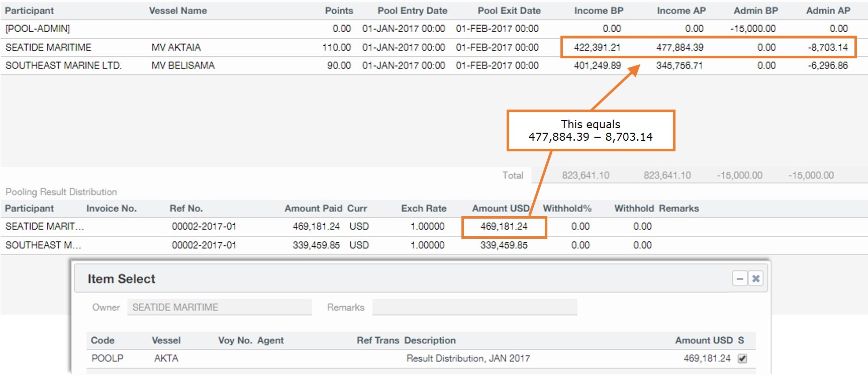Select the SOUTHEAST MARINE LTD. participant row
Screen dimensions: 868x376
tap(63, 65)
